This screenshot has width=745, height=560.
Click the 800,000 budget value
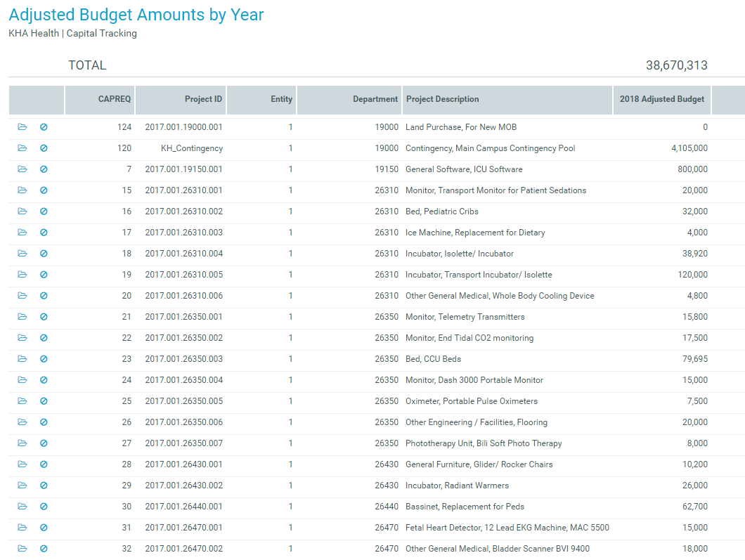pyautogui.click(x=692, y=169)
